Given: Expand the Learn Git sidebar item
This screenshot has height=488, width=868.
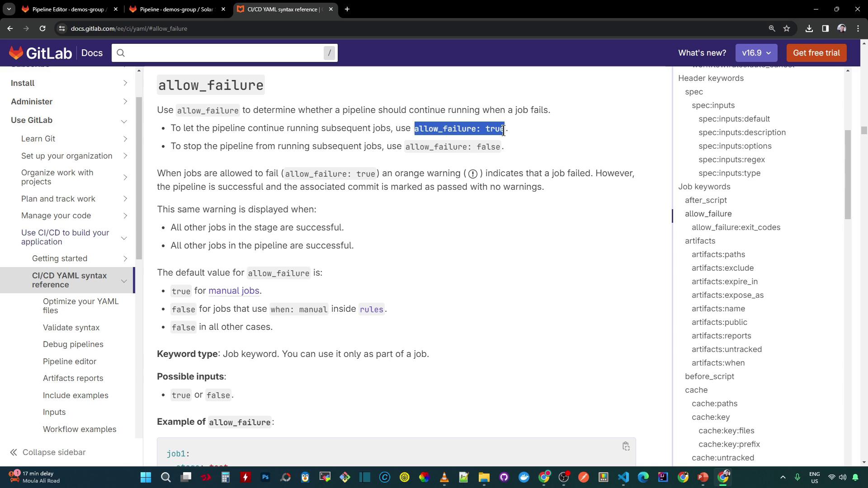Looking at the screenshot, I should (125, 139).
